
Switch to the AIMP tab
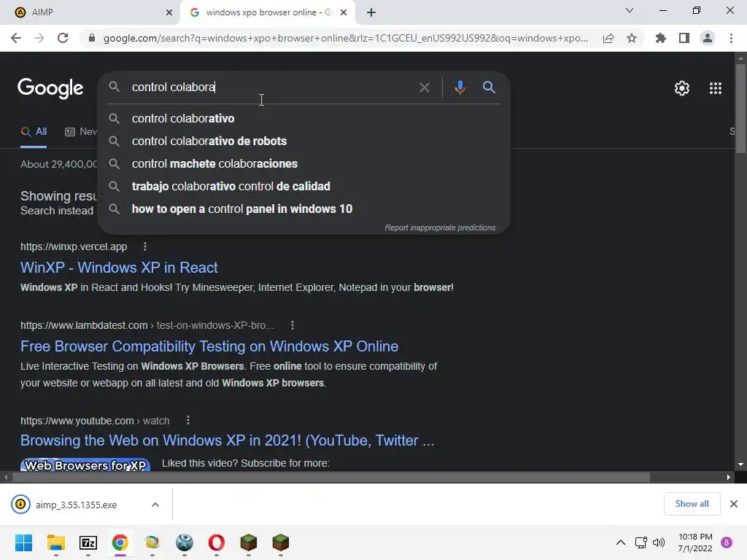pyautogui.click(x=90, y=12)
